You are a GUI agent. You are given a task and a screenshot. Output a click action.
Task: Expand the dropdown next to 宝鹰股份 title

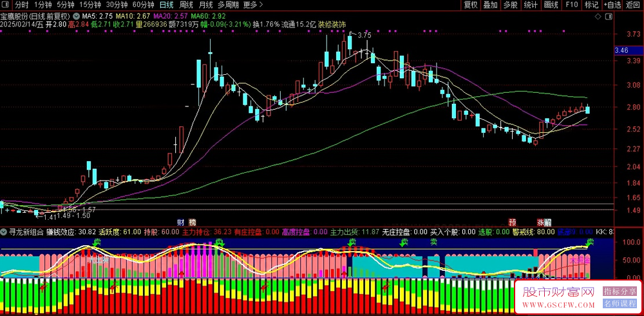pos(77,15)
